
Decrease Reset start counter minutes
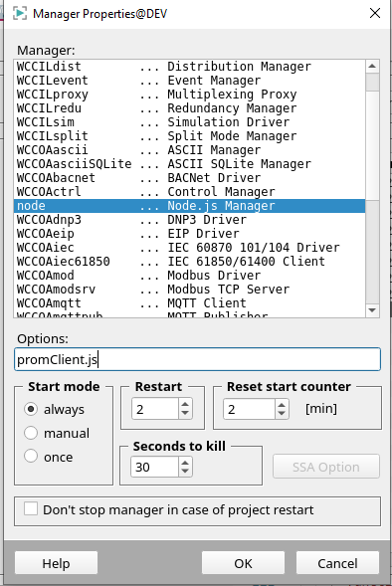tap(282, 413)
